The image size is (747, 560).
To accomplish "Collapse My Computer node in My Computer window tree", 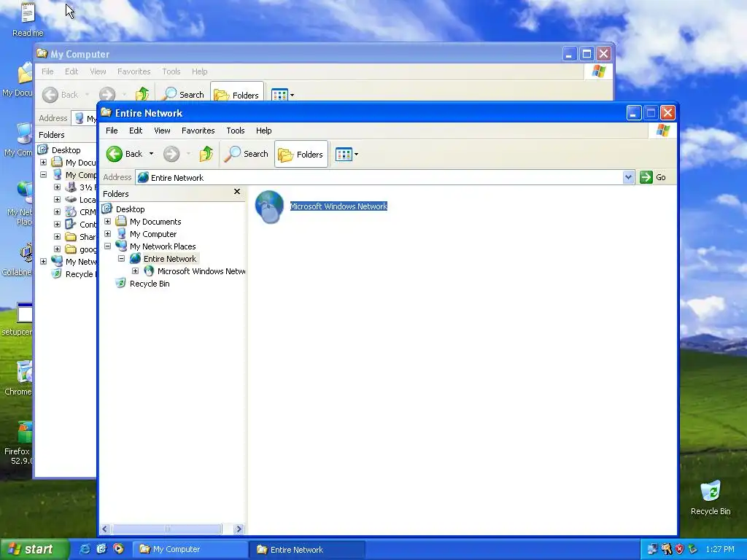I will click(43, 175).
